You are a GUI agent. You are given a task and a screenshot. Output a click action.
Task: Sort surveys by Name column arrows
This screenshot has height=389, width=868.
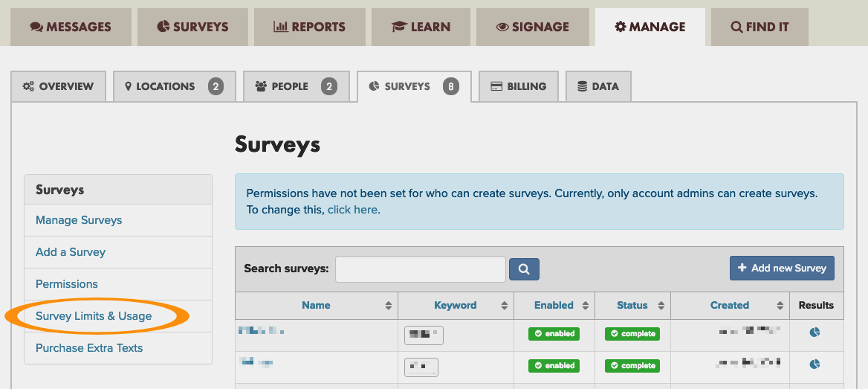click(x=388, y=306)
